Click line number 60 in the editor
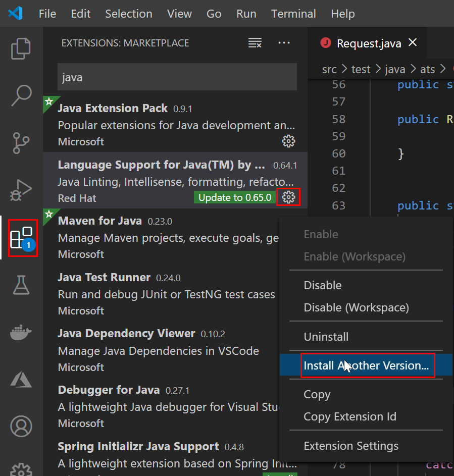This screenshot has height=476, width=454. [x=338, y=153]
